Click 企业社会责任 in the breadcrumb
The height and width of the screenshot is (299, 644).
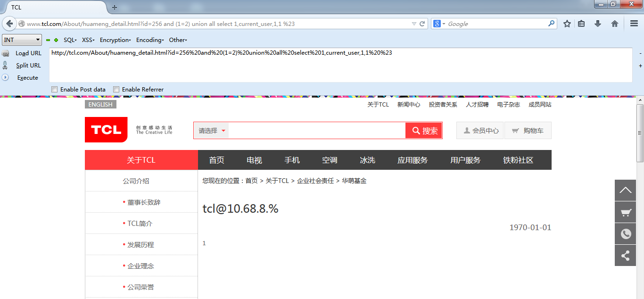coord(315,181)
